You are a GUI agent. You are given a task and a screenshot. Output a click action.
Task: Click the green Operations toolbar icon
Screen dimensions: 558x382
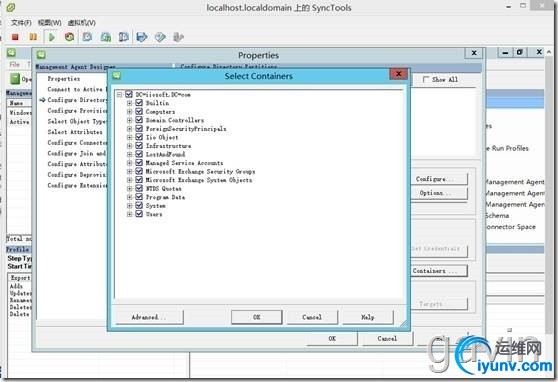coord(15,79)
